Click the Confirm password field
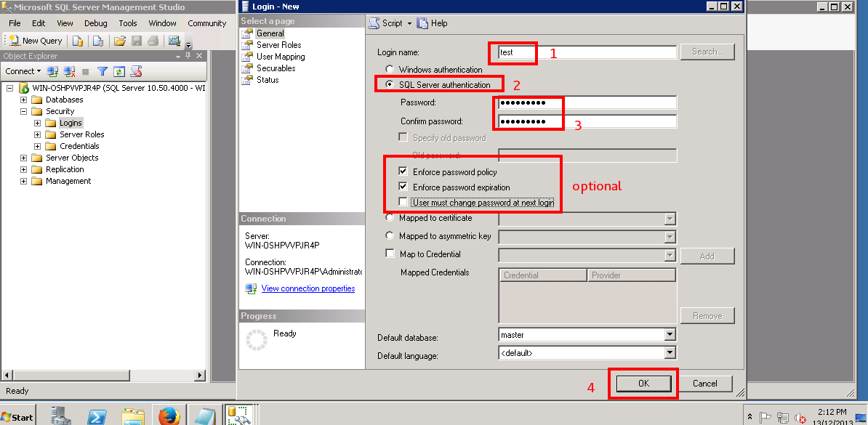The image size is (868, 425). pyautogui.click(x=587, y=121)
